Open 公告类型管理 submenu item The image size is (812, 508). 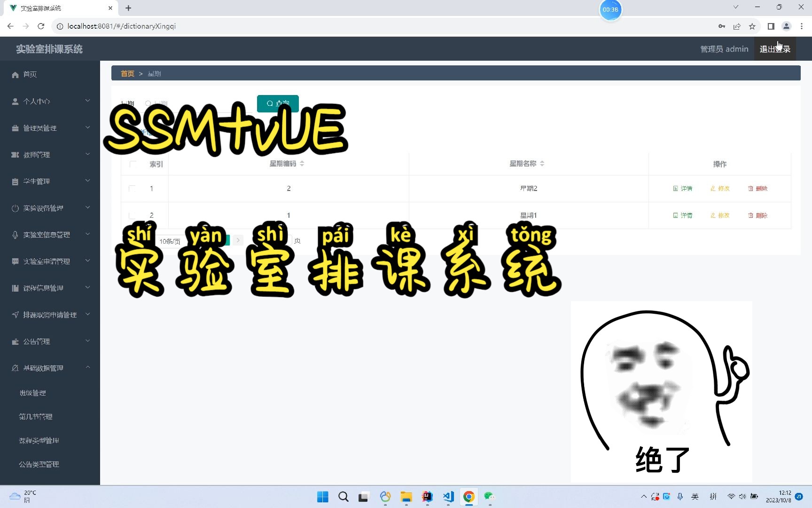(x=39, y=465)
